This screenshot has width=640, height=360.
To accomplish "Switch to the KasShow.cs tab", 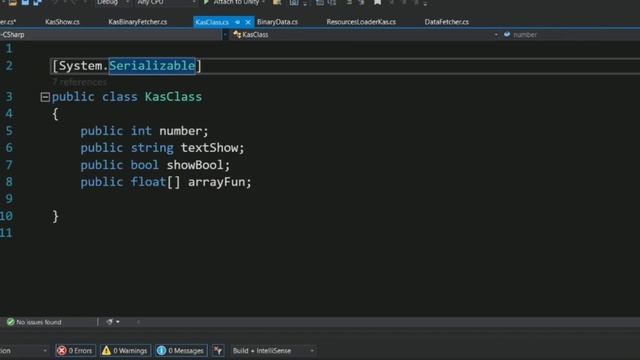I will pos(62,22).
